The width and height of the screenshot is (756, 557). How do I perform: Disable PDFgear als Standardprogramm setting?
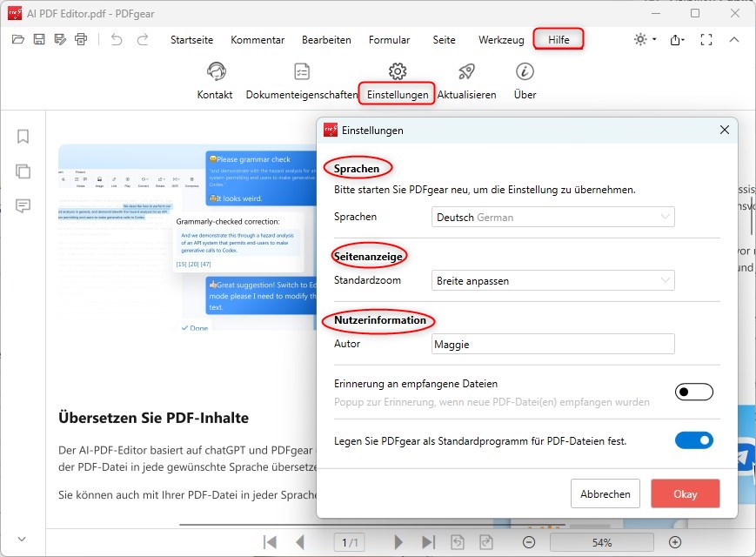pyautogui.click(x=693, y=440)
